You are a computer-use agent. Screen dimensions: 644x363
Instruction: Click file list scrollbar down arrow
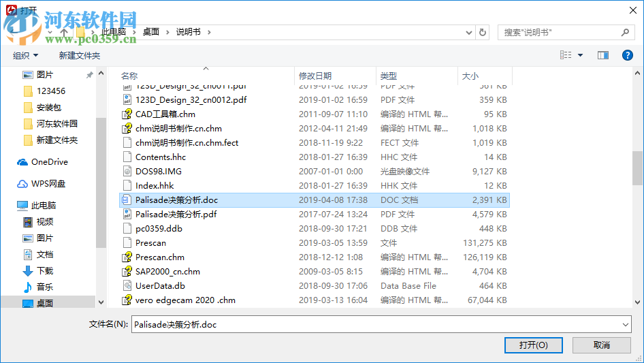637,302
